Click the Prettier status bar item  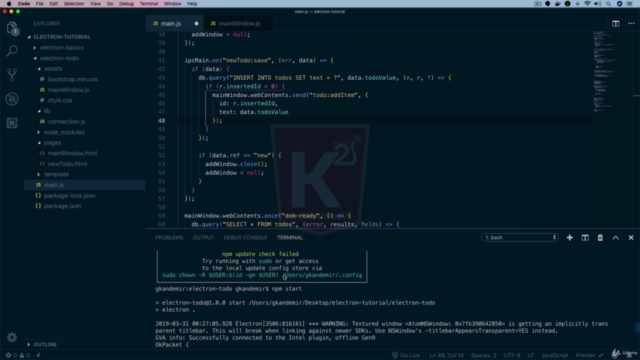589,355
